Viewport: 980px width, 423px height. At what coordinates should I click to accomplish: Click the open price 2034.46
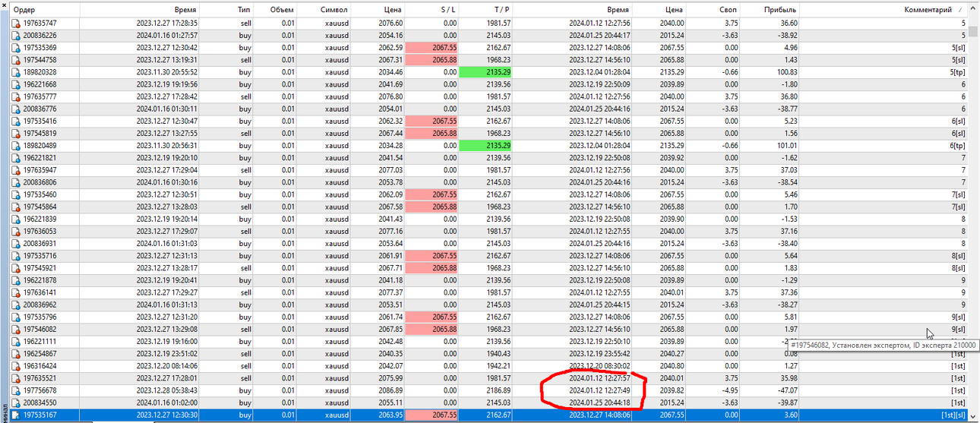(x=390, y=72)
